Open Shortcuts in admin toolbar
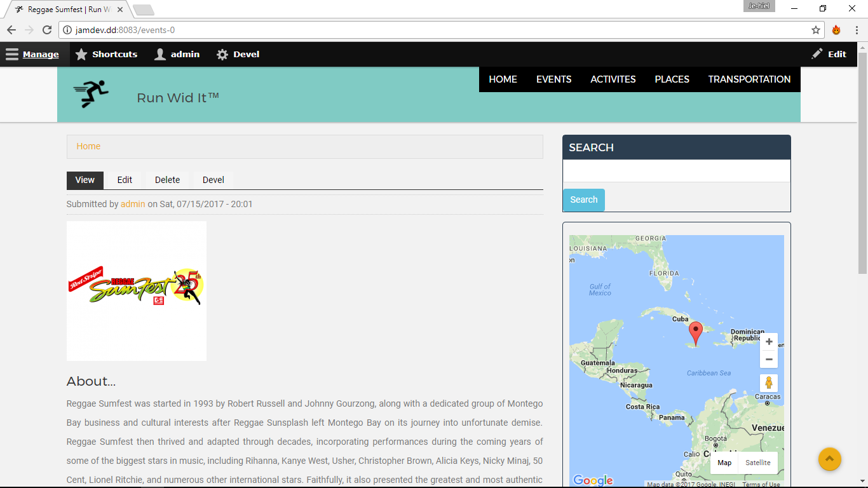The height and width of the screenshot is (488, 868). tap(106, 55)
